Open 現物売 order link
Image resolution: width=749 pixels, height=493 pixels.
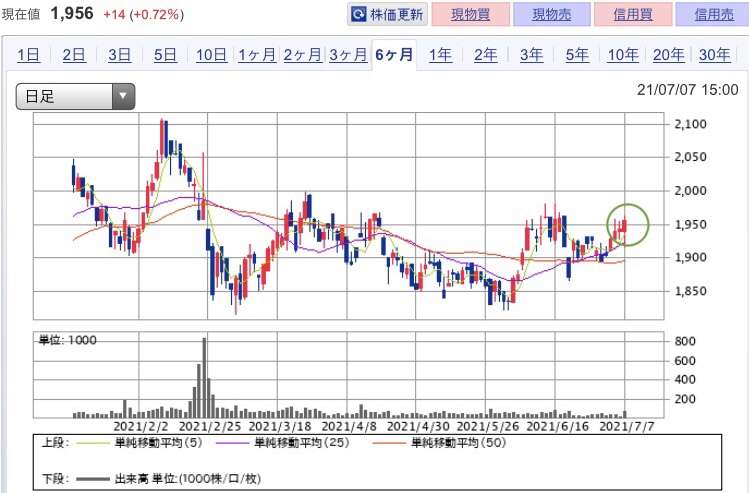click(552, 14)
